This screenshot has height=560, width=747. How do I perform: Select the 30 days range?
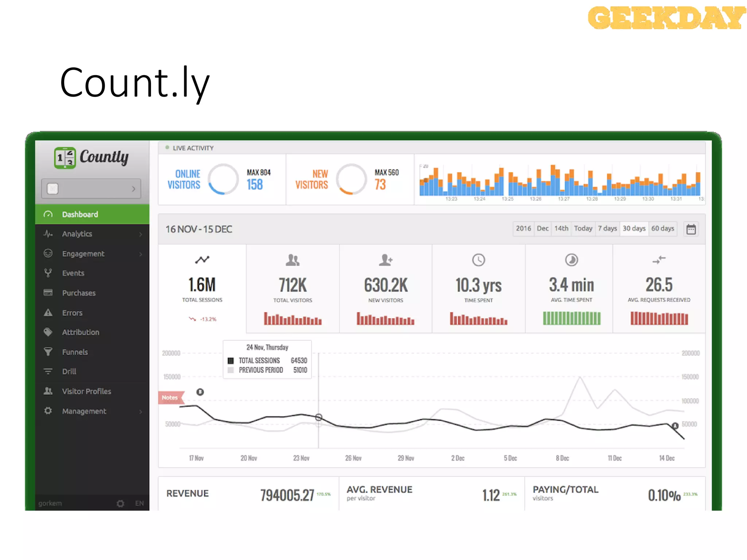(634, 229)
